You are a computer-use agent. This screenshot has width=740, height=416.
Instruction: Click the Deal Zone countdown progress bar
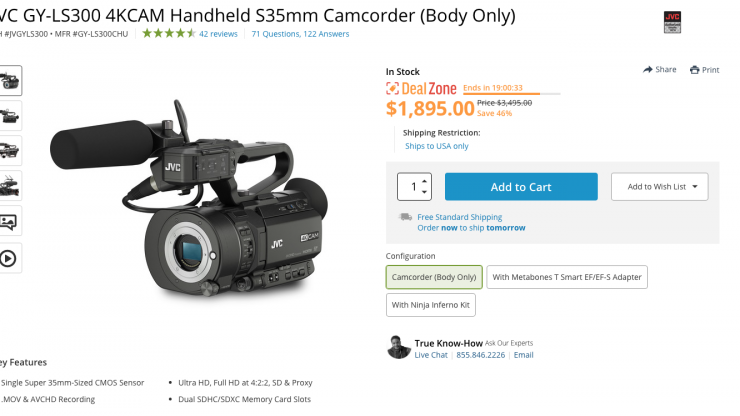coord(512,94)
